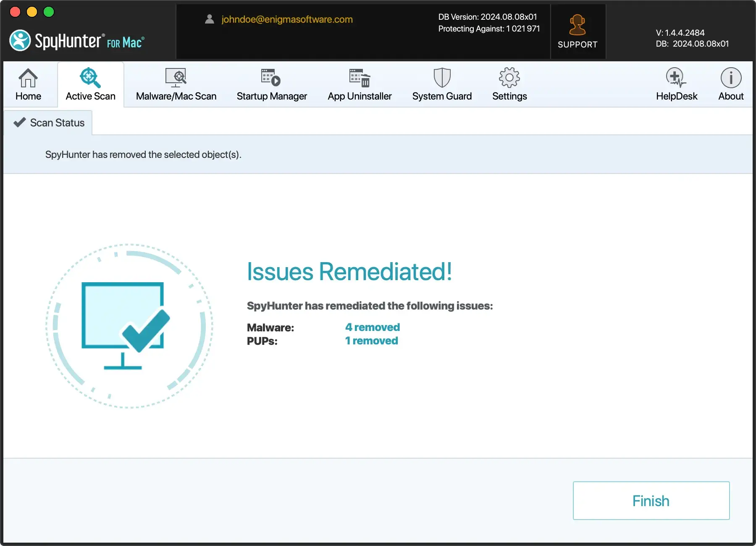Viewport: 756px width, 546px height.
Task: Click the Active Scan tab label
Action: pos(90,96)
